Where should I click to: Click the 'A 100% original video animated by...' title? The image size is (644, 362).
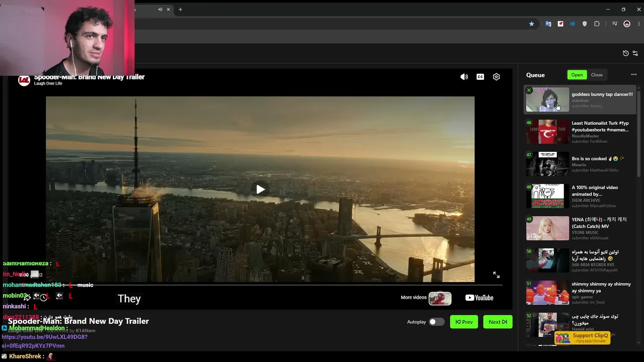(595, 191)
